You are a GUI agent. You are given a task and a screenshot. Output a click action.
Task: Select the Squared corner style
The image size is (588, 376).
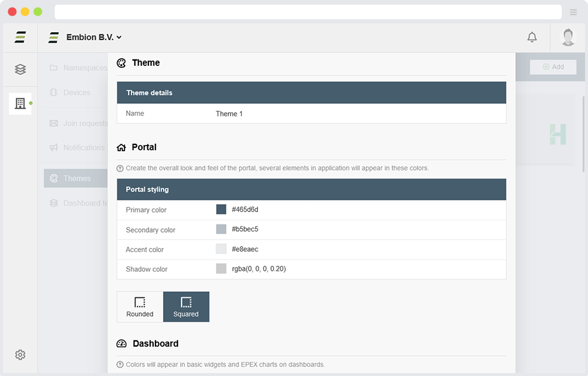click(186, 307)
